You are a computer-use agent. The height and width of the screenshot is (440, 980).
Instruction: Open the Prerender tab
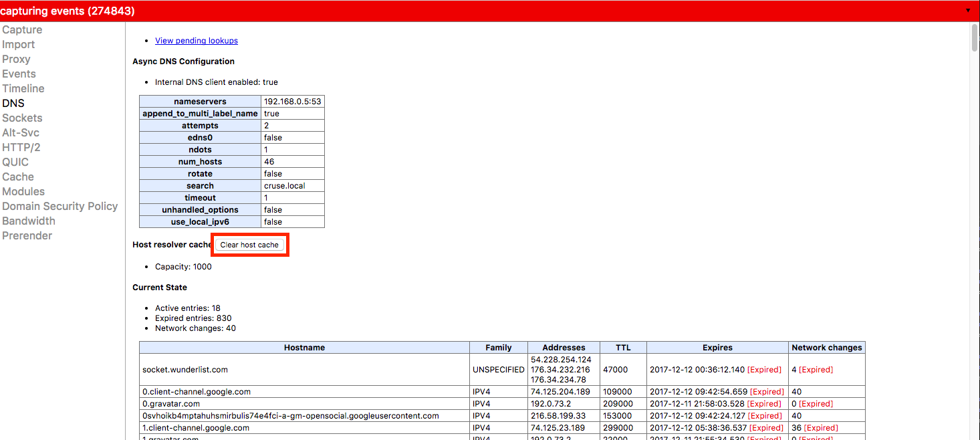coord(27,235)
